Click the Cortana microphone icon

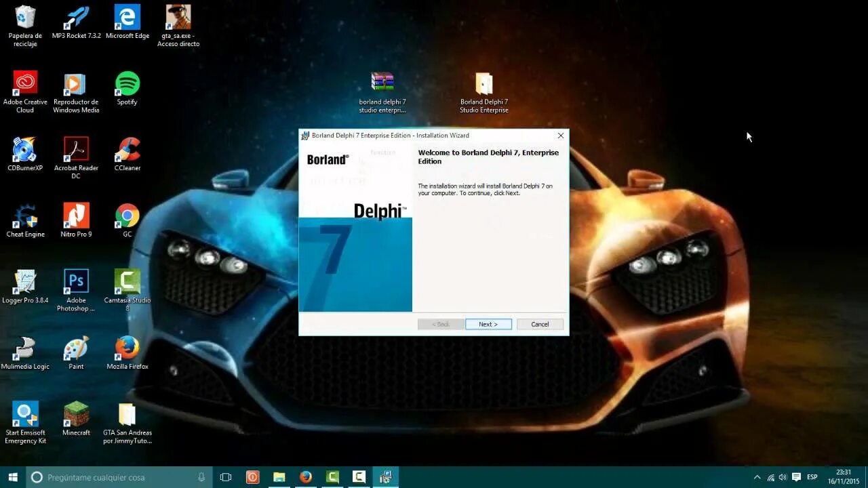201,477
